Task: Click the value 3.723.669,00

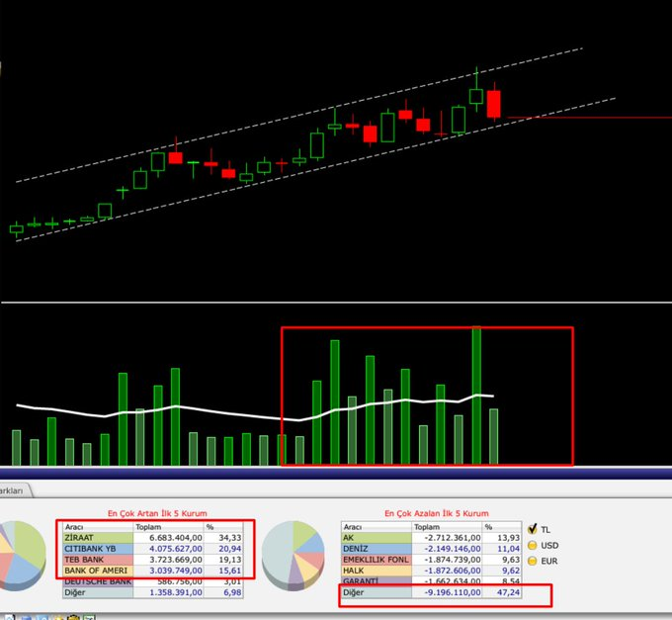Action: 176,560
